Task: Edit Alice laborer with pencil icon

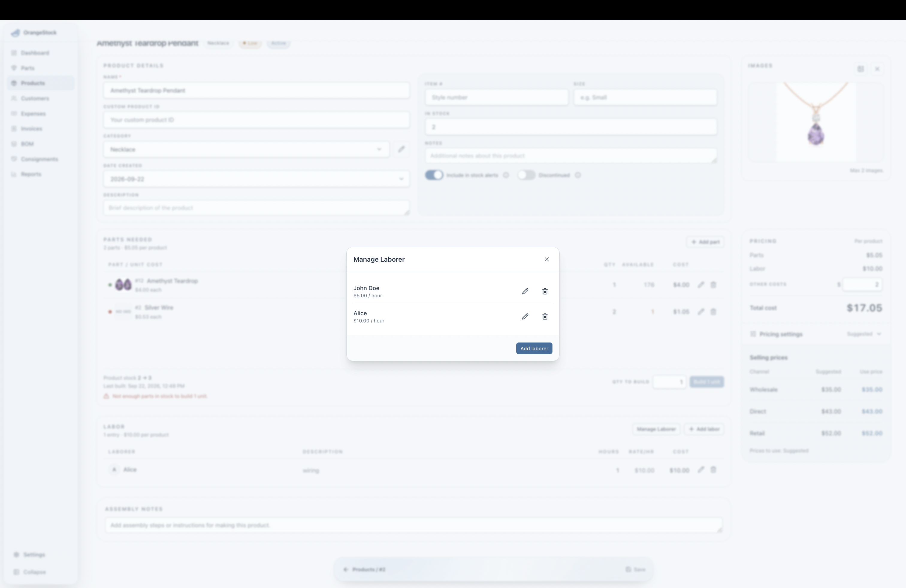Action: coord(525,316)
